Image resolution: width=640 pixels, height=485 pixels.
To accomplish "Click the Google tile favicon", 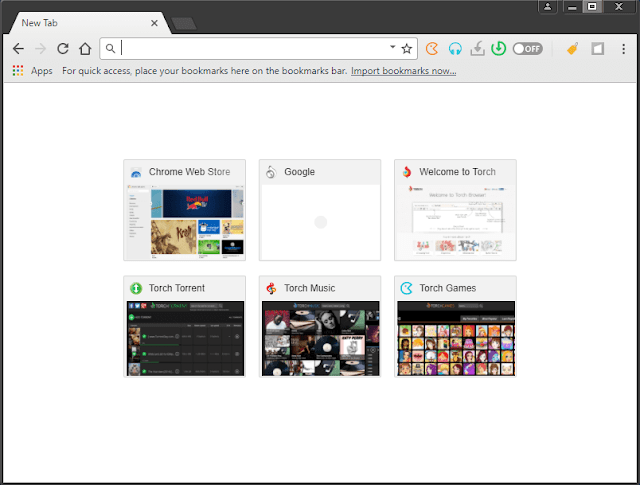I will [271, 172].
